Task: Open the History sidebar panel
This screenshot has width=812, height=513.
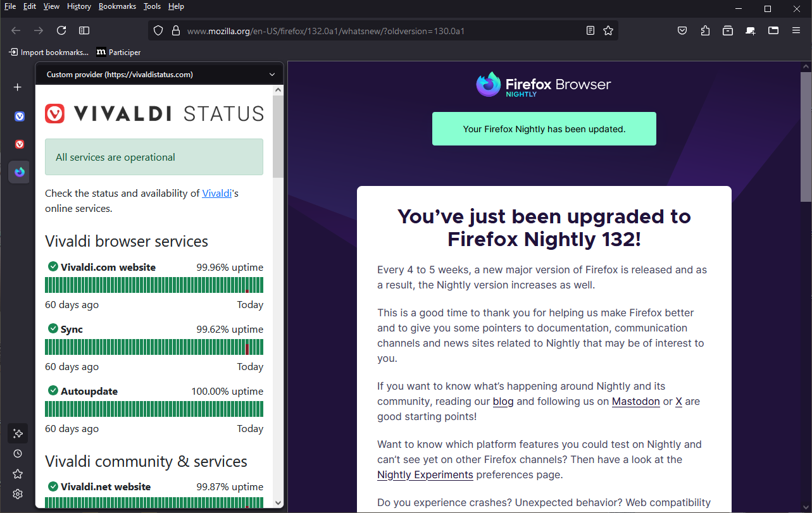Action: [x=18, y=454]
